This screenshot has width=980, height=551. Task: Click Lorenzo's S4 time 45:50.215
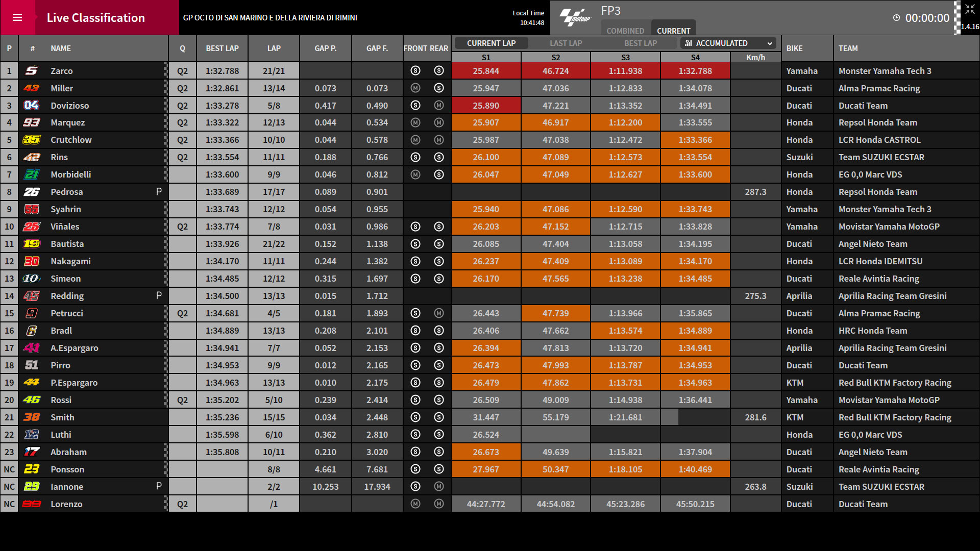tap(695, 504)
